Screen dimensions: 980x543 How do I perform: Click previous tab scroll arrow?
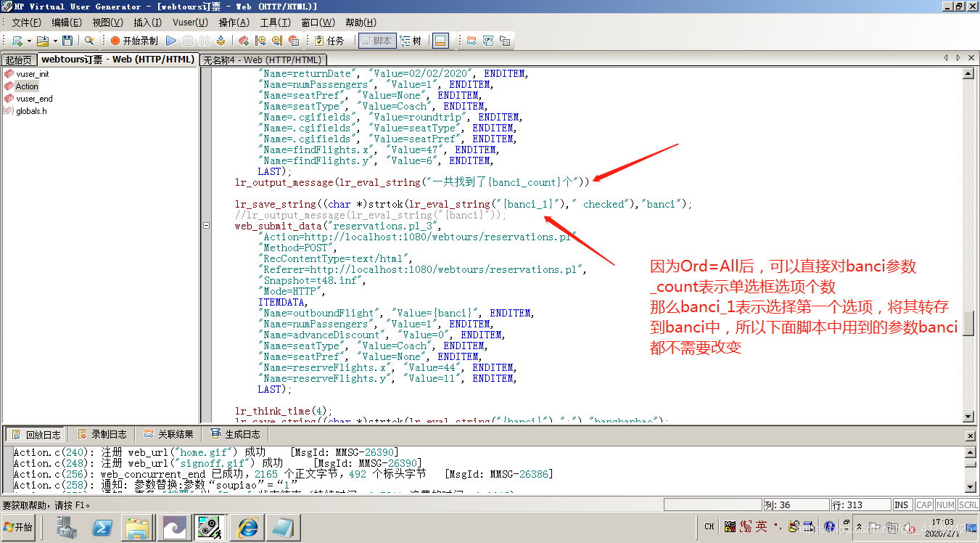(x=946, y=58)
